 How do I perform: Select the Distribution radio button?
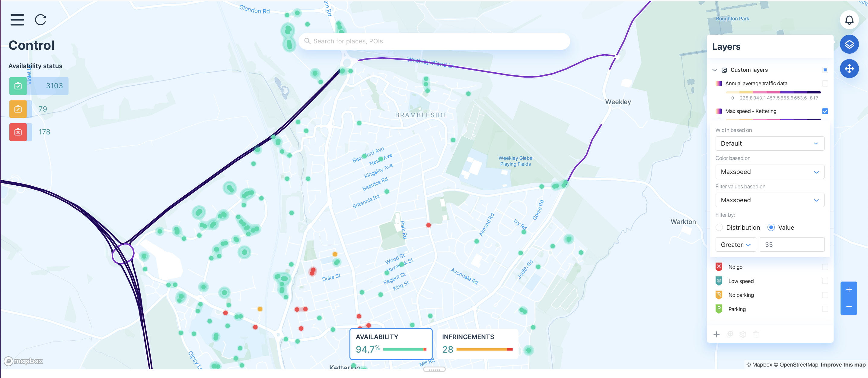(719, 228)
